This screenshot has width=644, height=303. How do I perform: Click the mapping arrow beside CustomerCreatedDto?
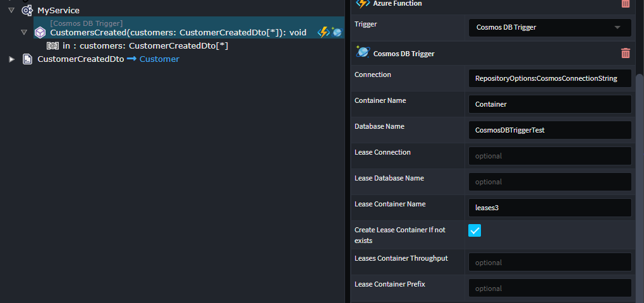coord(131,59)
